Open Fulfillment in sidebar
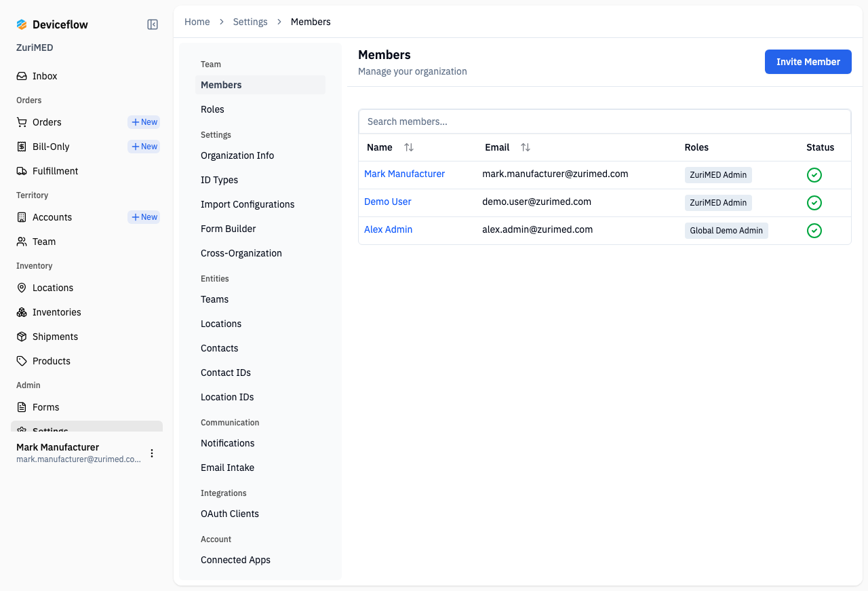Image resolution: width=868 pixels, height=591 pixels. coord(87,171)
